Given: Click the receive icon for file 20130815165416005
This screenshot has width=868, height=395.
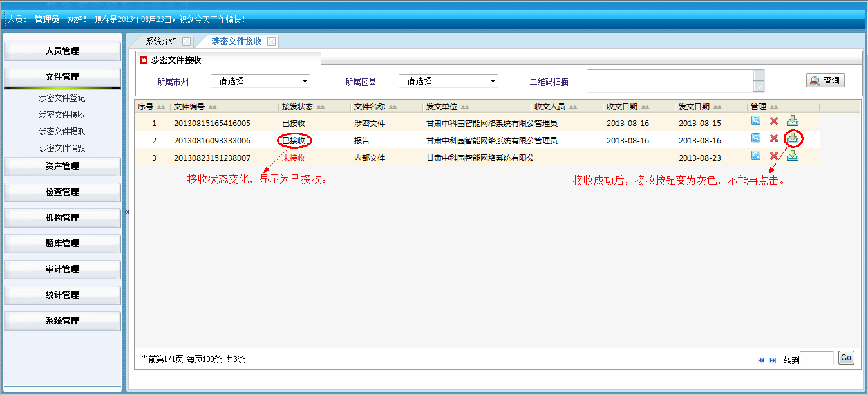Looking at the screenshot, I should [x=793, y=120].
